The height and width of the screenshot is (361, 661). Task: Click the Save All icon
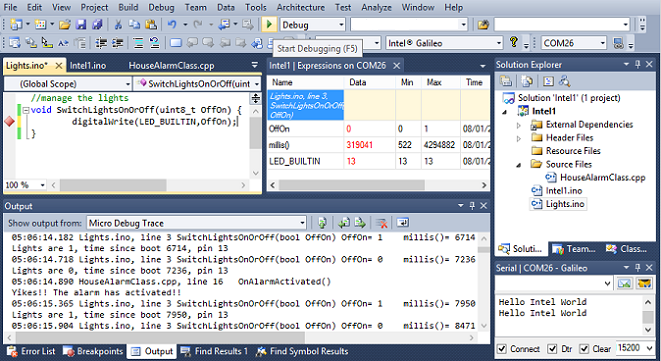pos(97,25)
